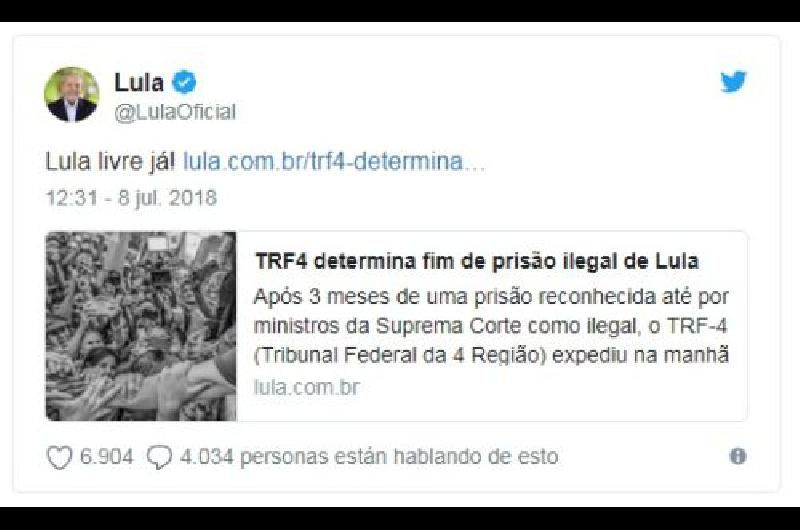The width and height of the screenshot is (800, 530).
Task: Click the Twitter bird logo
Action: (733, 82)
